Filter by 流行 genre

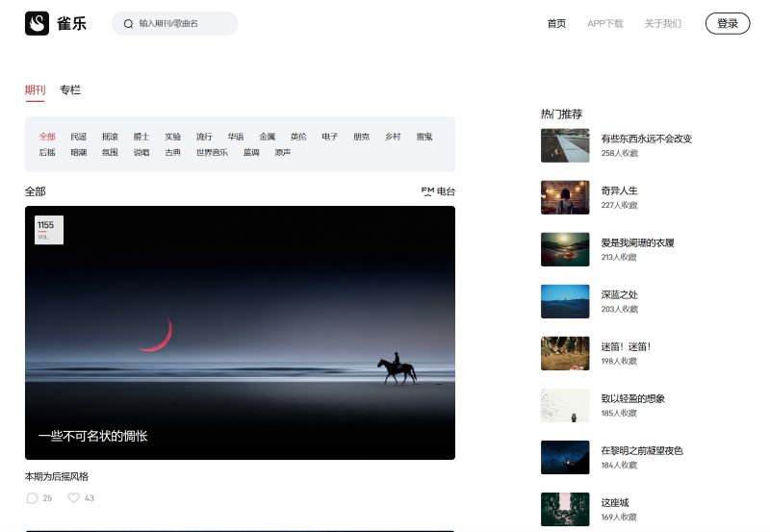coord(204,137)
